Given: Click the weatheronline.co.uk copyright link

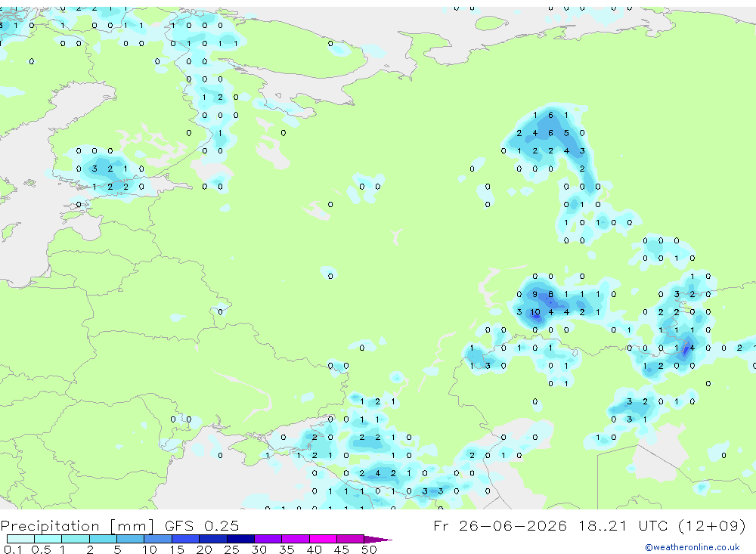Looking at the screenshot, I should (x=692, y=547).
